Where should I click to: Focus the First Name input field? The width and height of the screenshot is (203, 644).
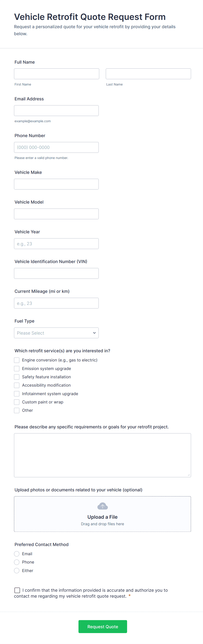tap(57, 74)
